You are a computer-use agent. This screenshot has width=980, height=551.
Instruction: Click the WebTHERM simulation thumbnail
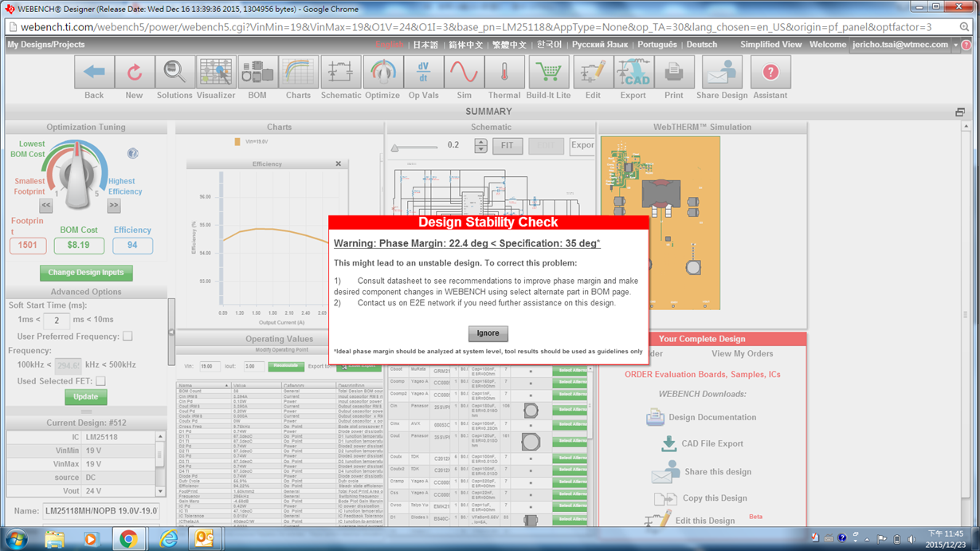[661, 222]
